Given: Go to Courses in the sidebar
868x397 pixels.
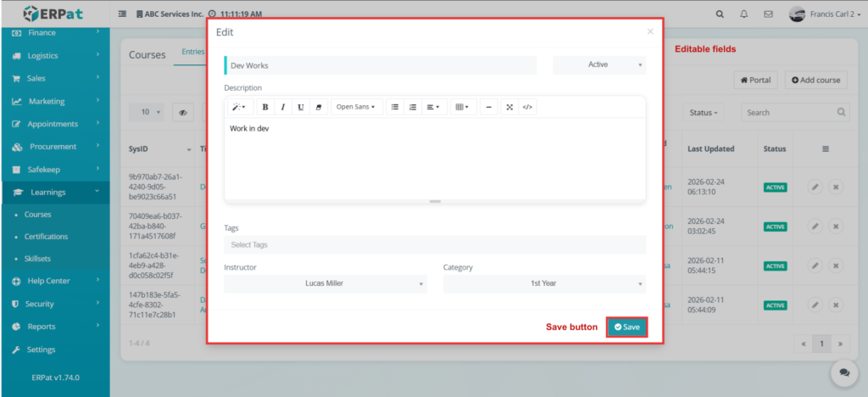Looking at the screenshot, I should 37,215.
